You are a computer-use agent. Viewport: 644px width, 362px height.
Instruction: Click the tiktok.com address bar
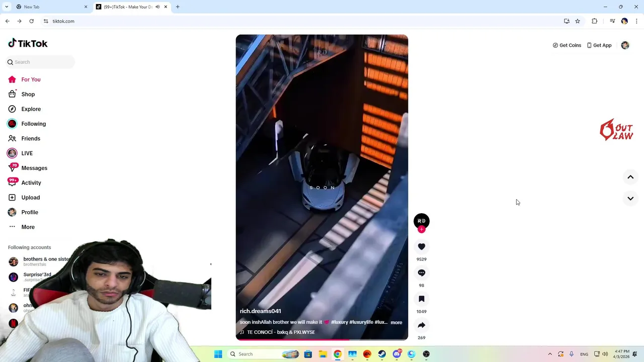[x=302, y=21]
